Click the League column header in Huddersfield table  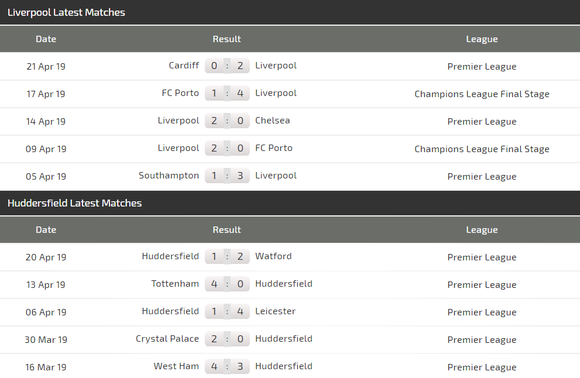[482, 230]
